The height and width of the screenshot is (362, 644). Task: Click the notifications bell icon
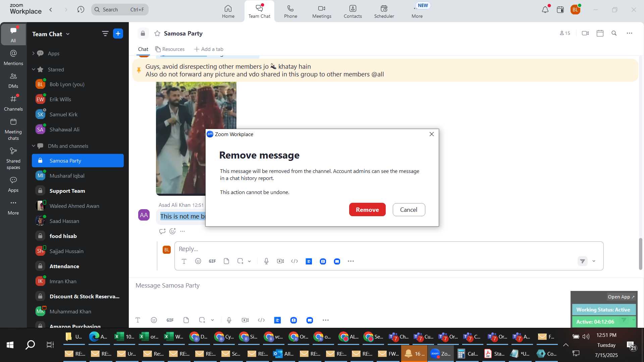[x=545, y=10]
